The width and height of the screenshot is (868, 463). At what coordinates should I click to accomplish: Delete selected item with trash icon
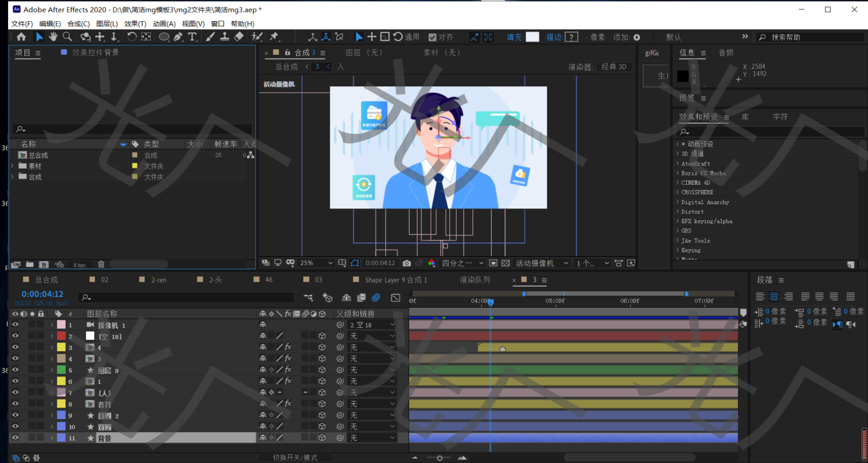(x=101, y=264)
